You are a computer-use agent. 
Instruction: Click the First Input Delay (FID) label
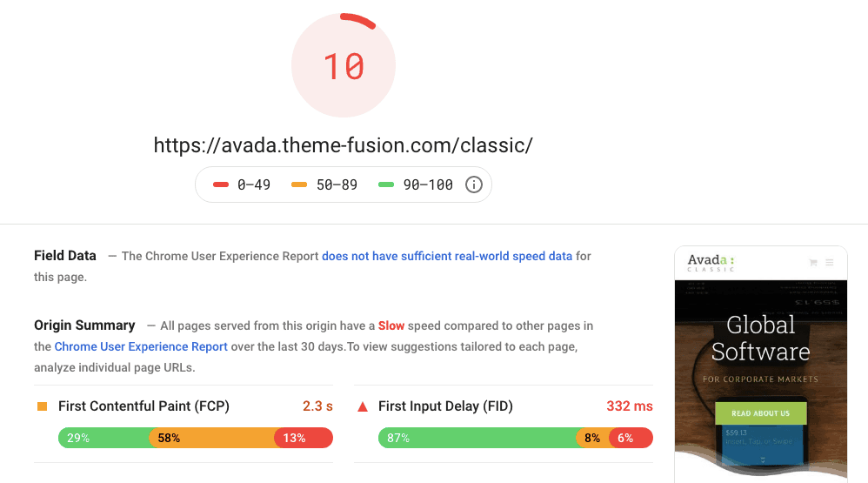[x=445, y=406]
